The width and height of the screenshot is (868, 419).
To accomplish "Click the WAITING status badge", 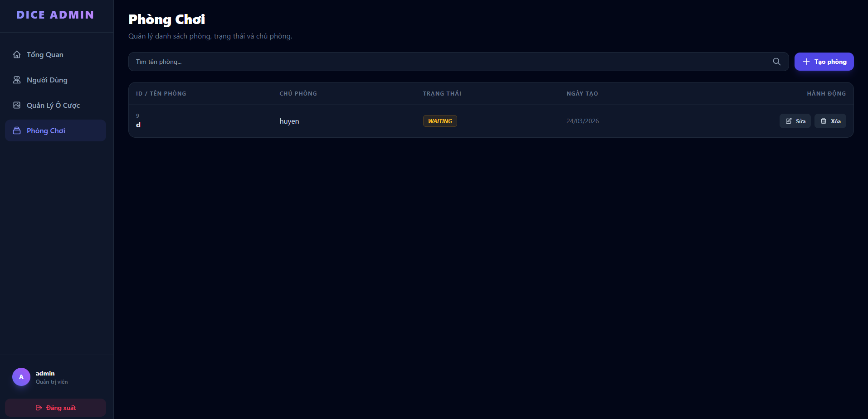I will (439, 121).
